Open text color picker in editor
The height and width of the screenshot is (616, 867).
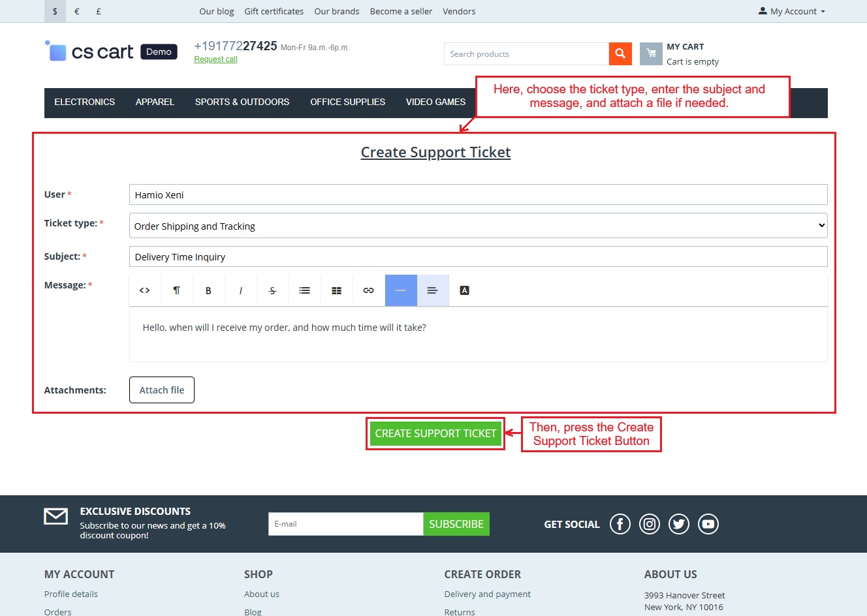click(464, 290)
